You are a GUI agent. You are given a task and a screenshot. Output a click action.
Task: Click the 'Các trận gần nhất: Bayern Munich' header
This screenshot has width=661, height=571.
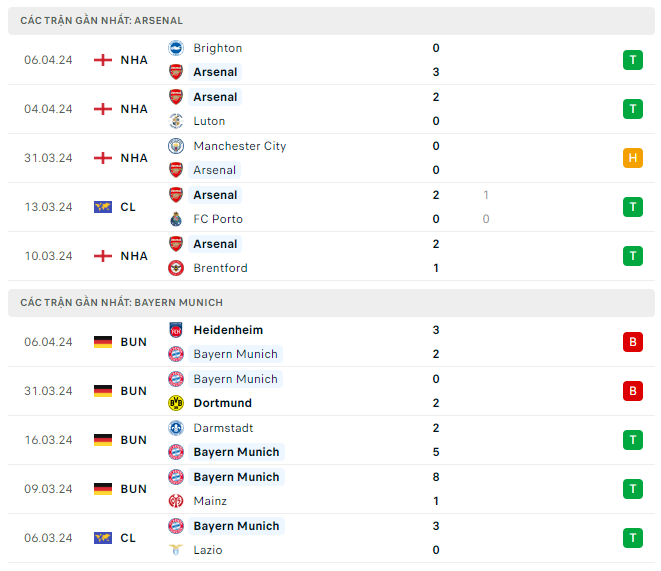(121, 302)
